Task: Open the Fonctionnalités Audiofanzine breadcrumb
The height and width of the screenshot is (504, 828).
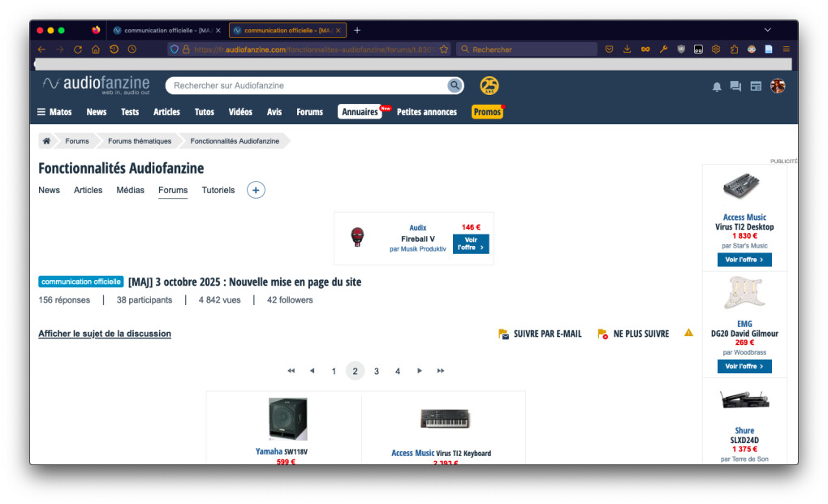Action: coord(235,141)
